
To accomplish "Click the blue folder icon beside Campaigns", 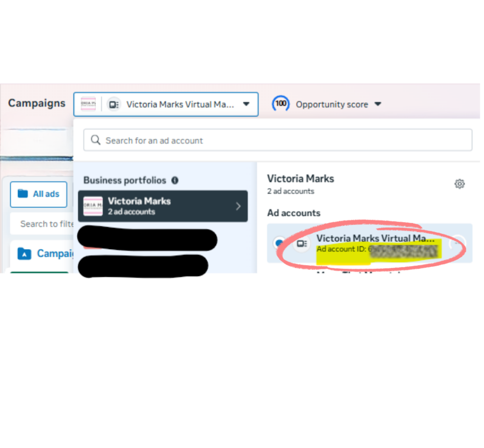I will (25, 253).
